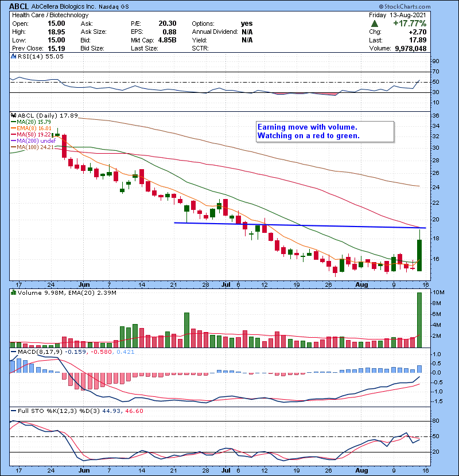Click the 'Earning move with volume' annotation box
Image resolution: width=459 pixels, height=476 pixels.
click(x=325, y=131)
